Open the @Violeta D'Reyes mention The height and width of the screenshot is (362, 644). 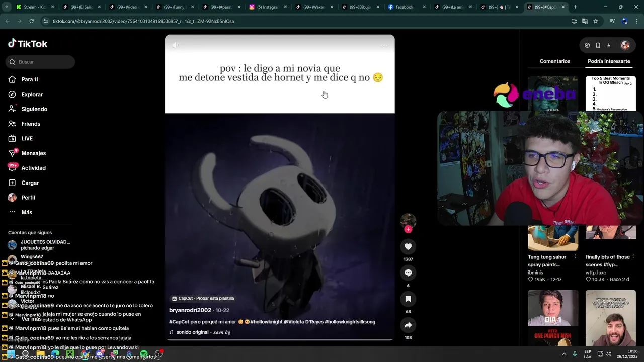pos(303,322)
